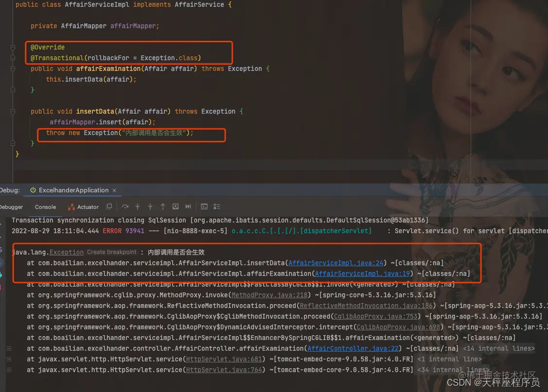This screenshot has width=548, height=392.
Task: Expand gutter plus on HttpServlet.java:764 line
Action: click(x=9, y=370)
